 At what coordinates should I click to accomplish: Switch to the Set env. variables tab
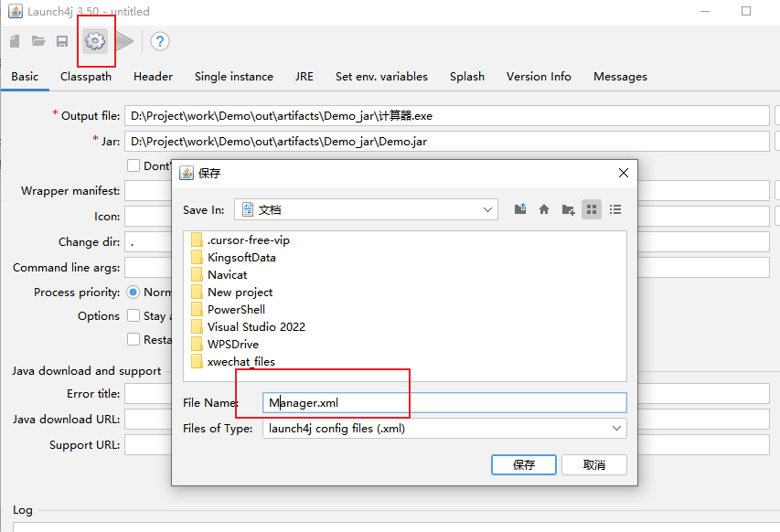(381, 77)
